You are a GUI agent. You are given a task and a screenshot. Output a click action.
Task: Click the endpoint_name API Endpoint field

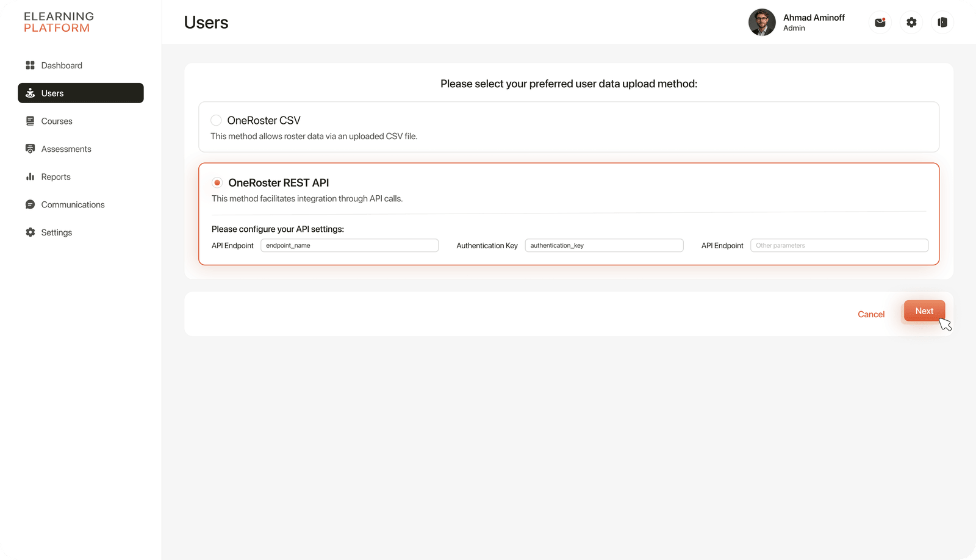[x=350, y=245]
